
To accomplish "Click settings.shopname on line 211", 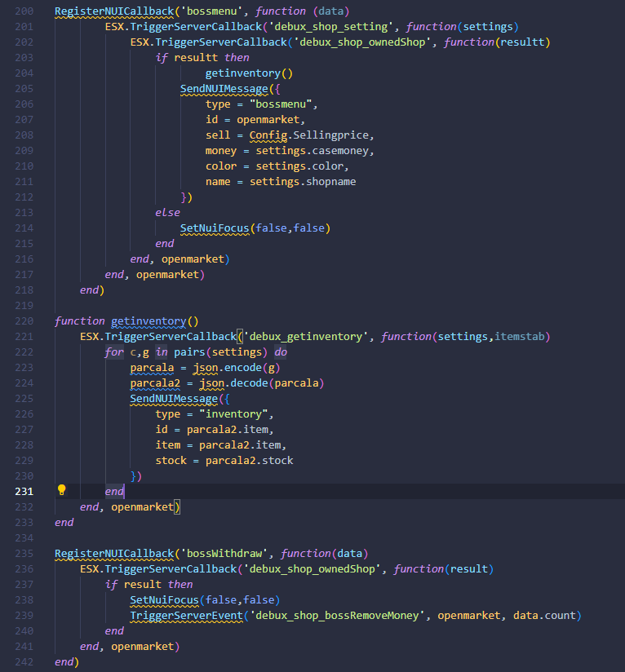I will (303, 182).
